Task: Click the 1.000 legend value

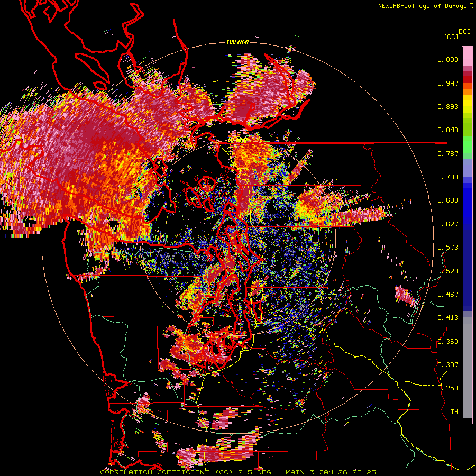Action: coord(448,59)
